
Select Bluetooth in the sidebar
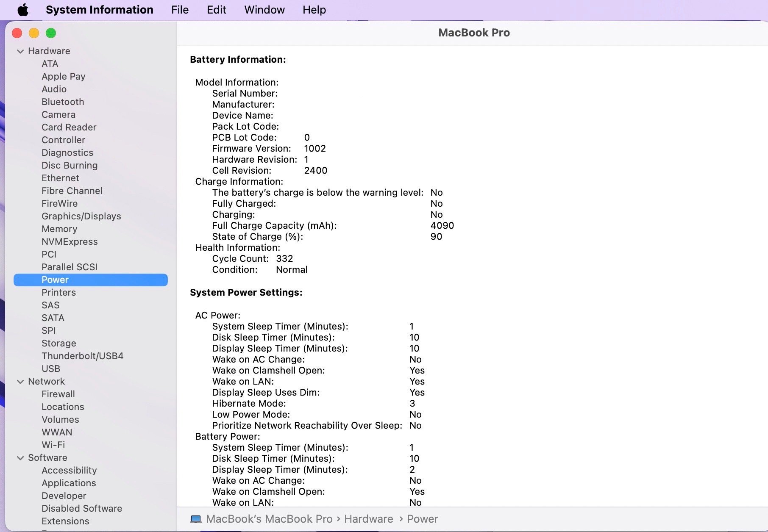coord(63,102)
